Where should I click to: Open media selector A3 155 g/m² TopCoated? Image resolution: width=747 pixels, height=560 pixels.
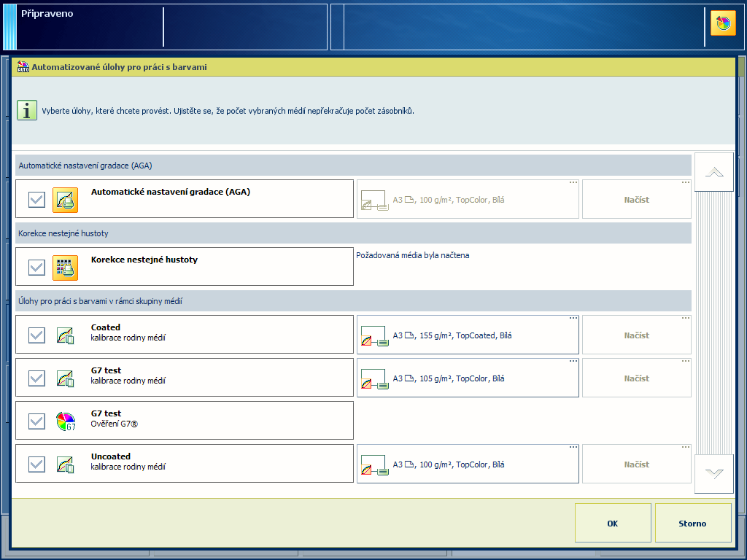tap(468, 335)
